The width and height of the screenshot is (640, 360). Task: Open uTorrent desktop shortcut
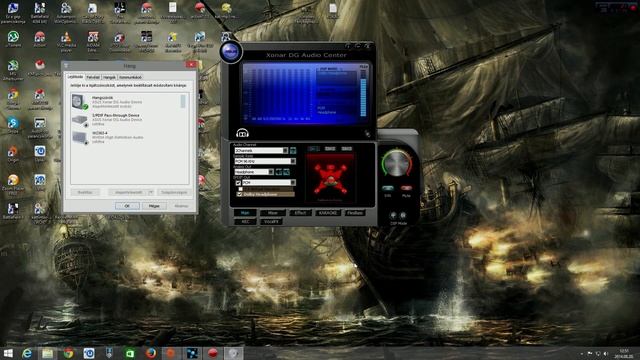pos(13,40)
